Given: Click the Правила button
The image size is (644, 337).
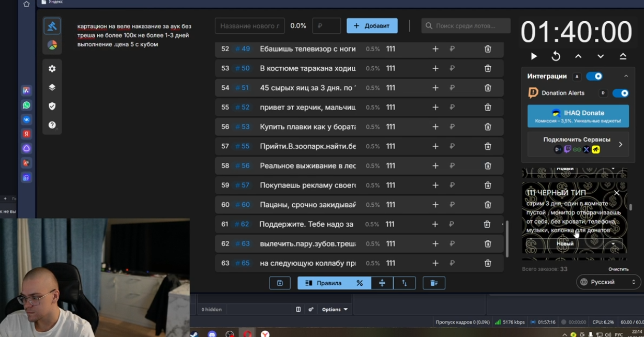Looking at the screenshot, I should [324, 283].
